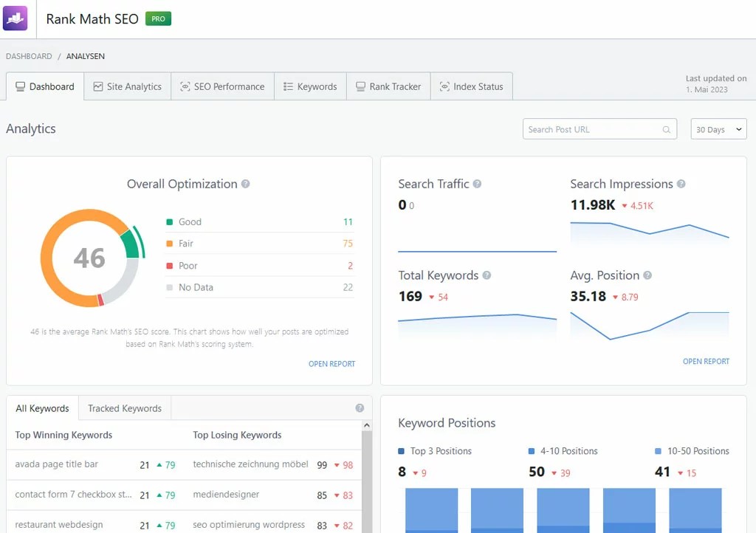Screen dimensions: 756x533
Task: Click the magnifier icon in the URL search field
Action: [665, 128]
